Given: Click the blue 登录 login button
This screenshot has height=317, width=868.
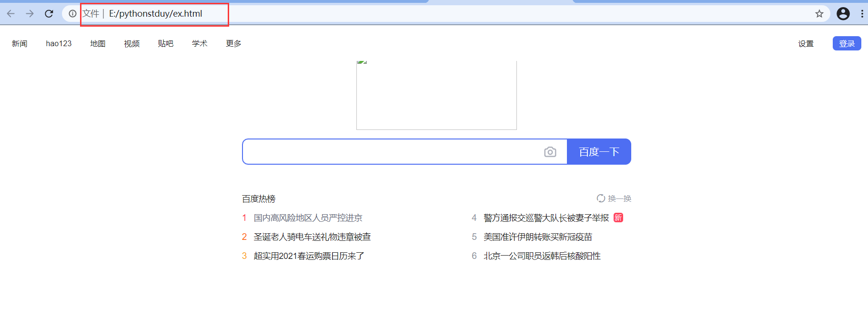Looking at the screenshot, I should point(847,43).
